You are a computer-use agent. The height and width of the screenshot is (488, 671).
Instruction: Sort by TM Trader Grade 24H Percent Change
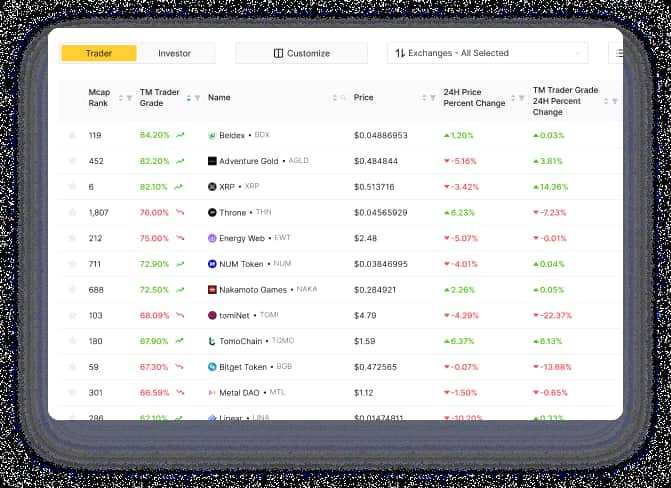[606, 101]
